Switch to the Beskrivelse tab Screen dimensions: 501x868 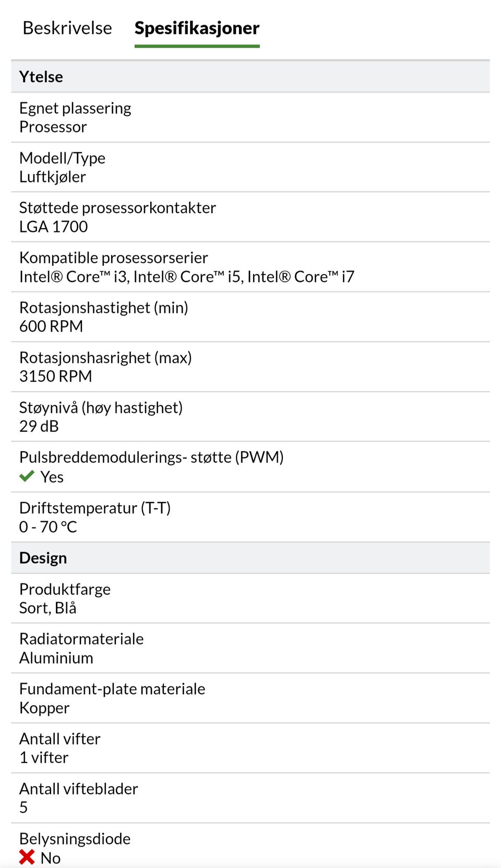[67, 28]
